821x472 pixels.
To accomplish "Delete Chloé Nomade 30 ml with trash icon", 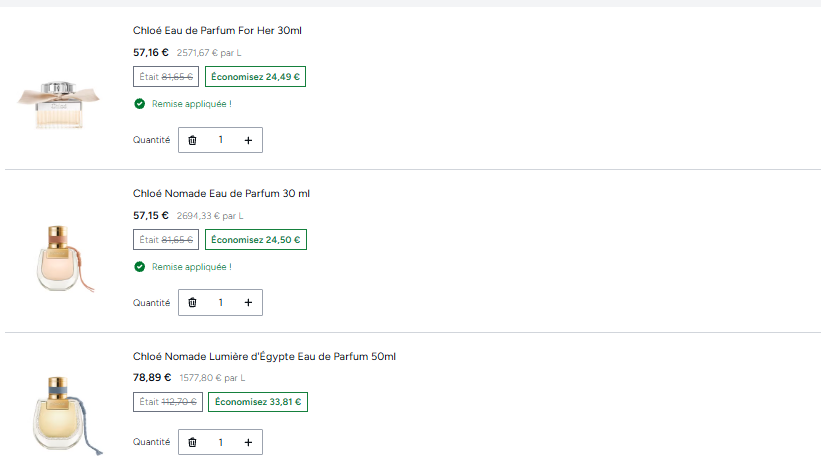I will (192, 303).
